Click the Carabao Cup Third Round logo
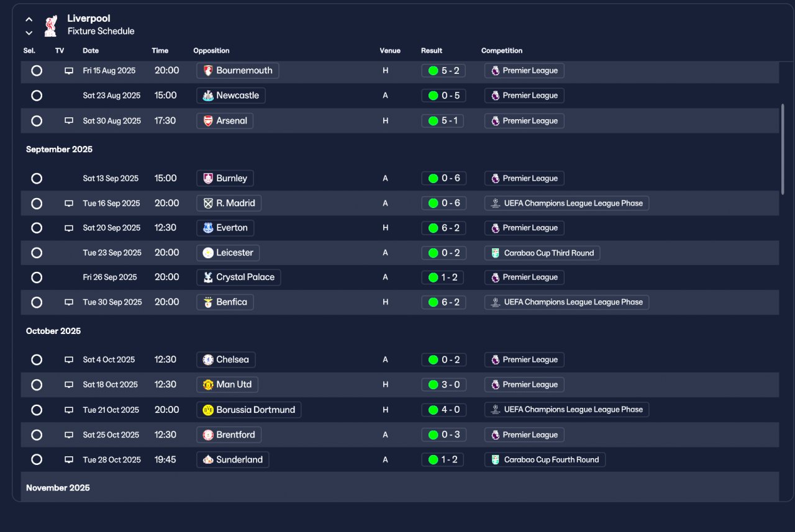The width and height of the screenshot is (795, 532). (495, 253)
